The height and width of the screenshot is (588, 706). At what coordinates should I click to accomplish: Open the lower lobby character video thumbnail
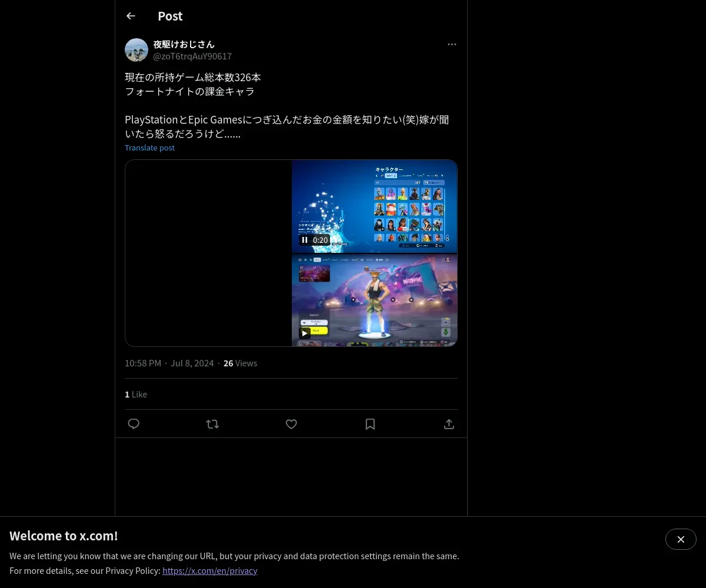(374, 300)
